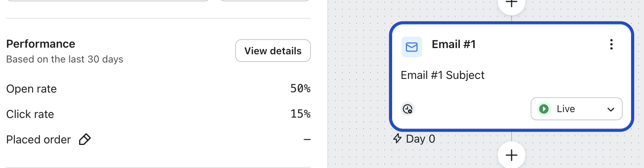Click the Placed order label
The height and width of the screenshot is (168, 644).
[x=38, y=140]
